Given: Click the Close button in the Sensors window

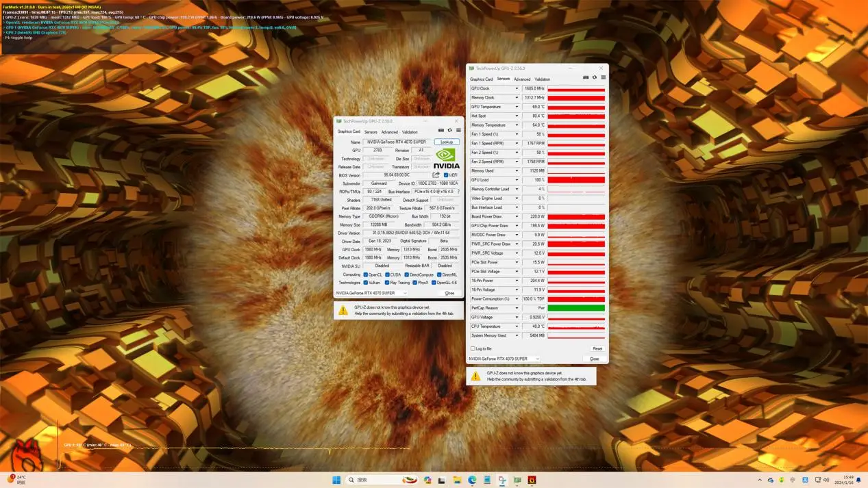Looking at the screenshot, I should point(595,359).
